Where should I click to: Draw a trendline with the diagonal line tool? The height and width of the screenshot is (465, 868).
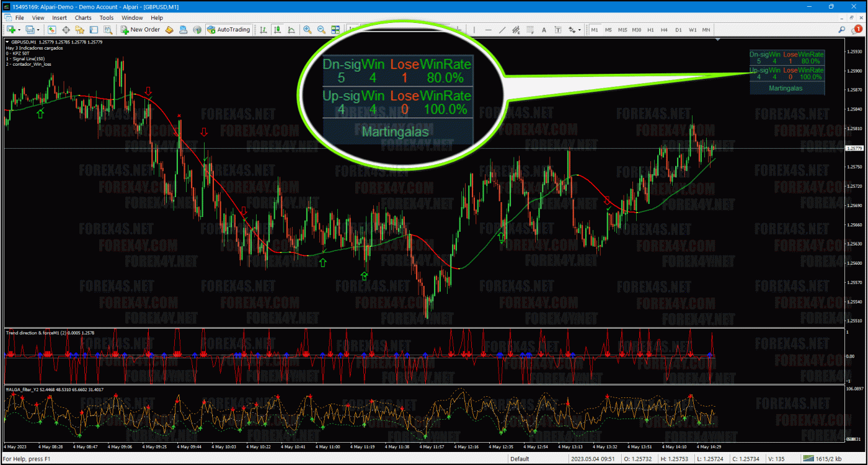(x=502, y=30)
